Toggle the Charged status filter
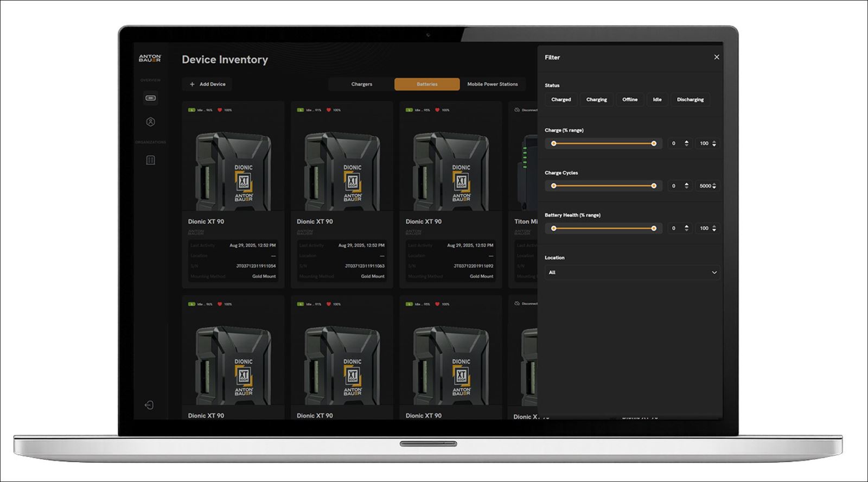The width and height of the screenshot is (868, 482). pyautogui.click(x=561, y=100)
